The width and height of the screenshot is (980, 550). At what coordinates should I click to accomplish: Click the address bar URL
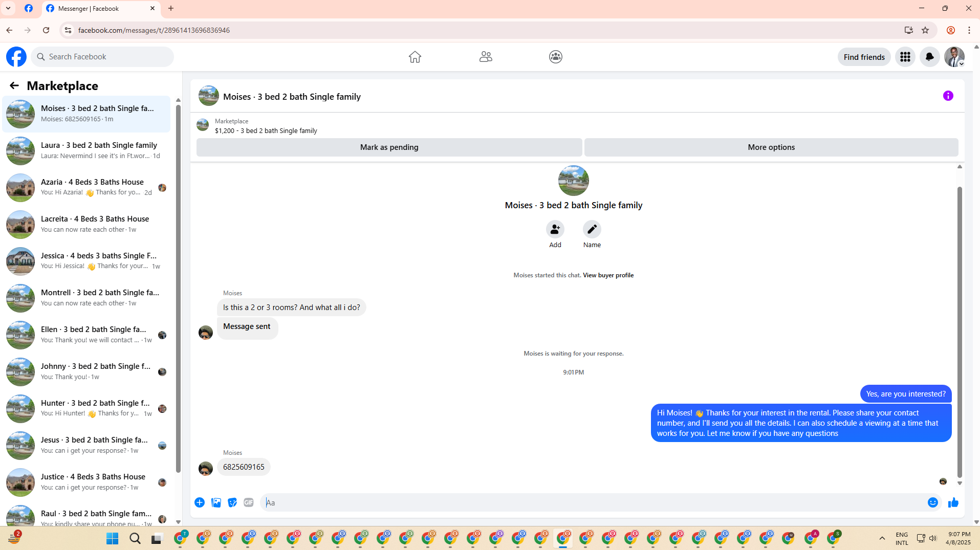click(154, 30)
